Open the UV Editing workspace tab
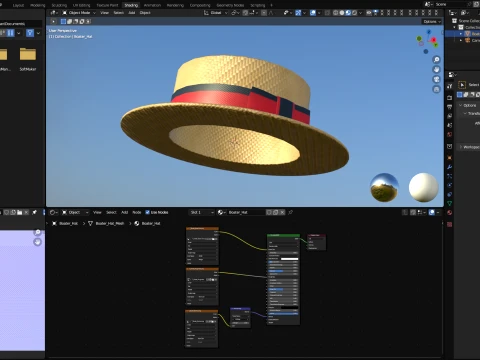 coord(81,5)
